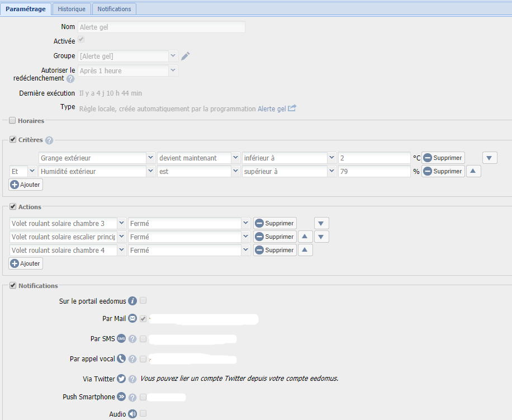Click the help icon next to Critères
The image size is (512, 420).
point(49,140)
